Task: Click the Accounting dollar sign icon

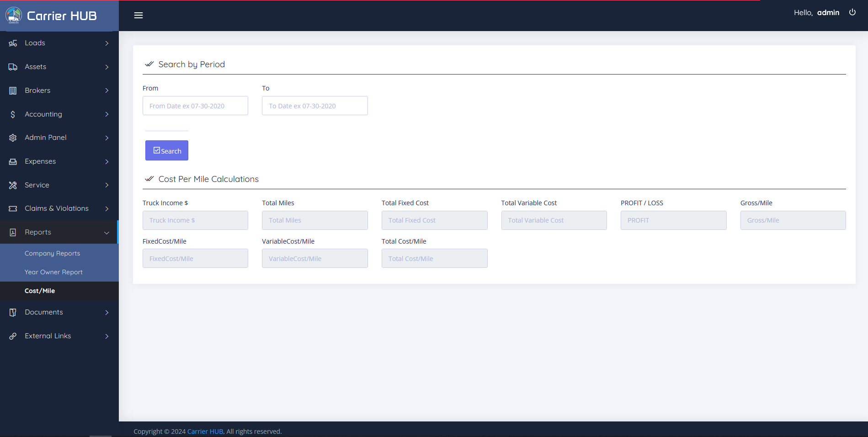Action: (x=13, y=114)
